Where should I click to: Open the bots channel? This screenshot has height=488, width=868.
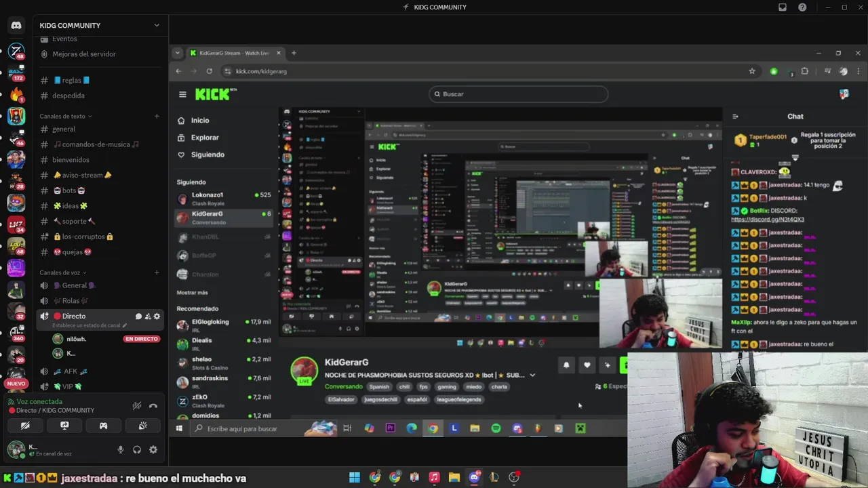coord(68,190)
